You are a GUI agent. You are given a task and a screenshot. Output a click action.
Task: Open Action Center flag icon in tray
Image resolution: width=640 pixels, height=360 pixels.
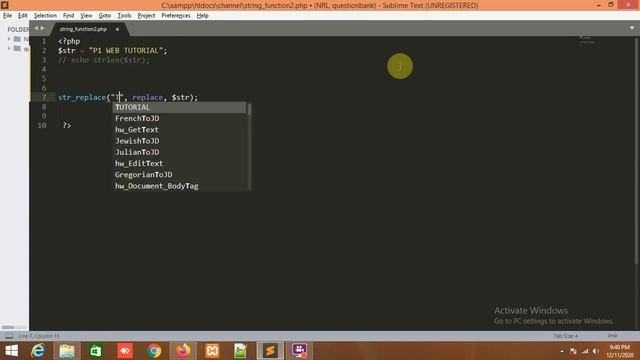click(x=573, y=351)
